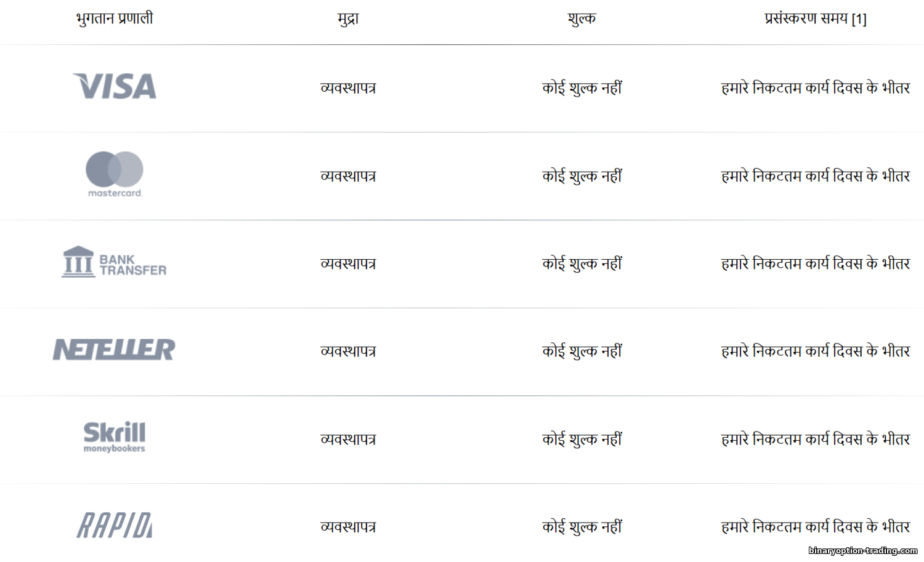Viewport: 924px width, 562px height.
Task: Click the fee cell in the Skrill row
Action: [x=582, y=439]
